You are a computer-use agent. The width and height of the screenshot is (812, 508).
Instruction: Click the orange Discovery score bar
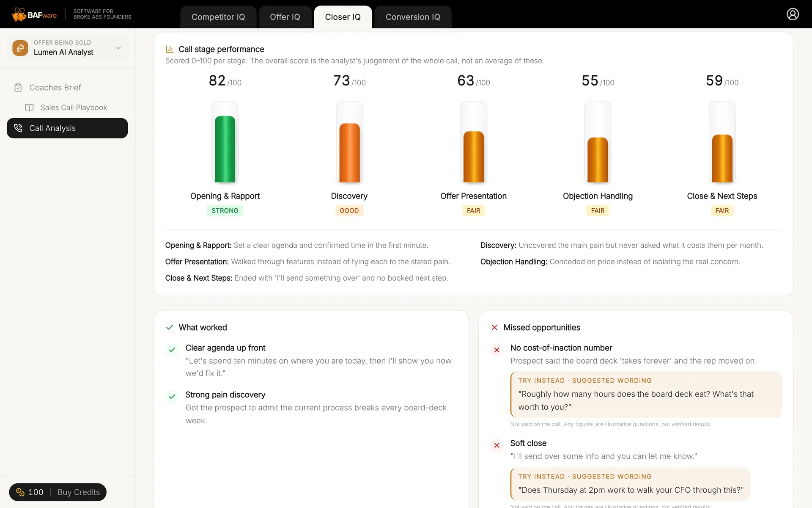349,152
